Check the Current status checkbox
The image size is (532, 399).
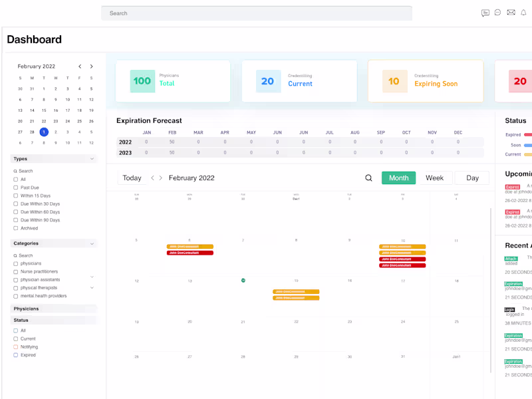click(x=15, y=338)
